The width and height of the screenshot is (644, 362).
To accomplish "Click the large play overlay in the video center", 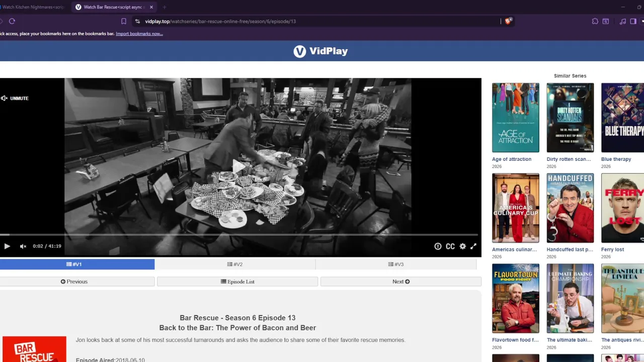I will point(238,166).
